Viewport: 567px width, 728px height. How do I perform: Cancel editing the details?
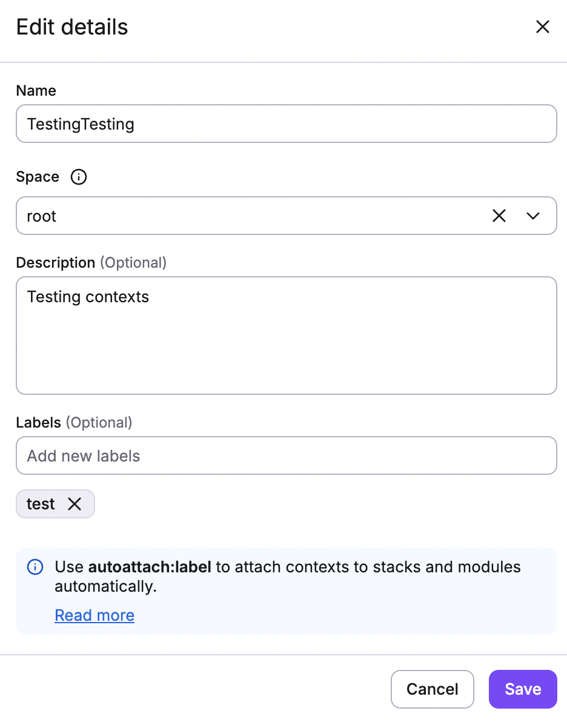(432, 689)
